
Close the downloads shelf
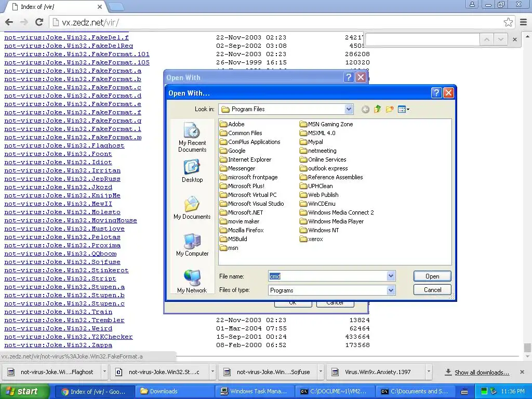point(522,372)
